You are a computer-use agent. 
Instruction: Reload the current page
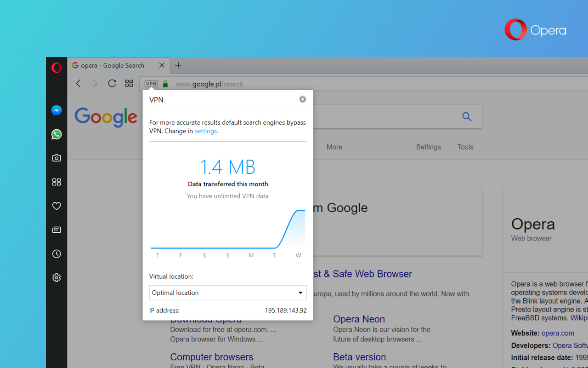pos(112,83)
